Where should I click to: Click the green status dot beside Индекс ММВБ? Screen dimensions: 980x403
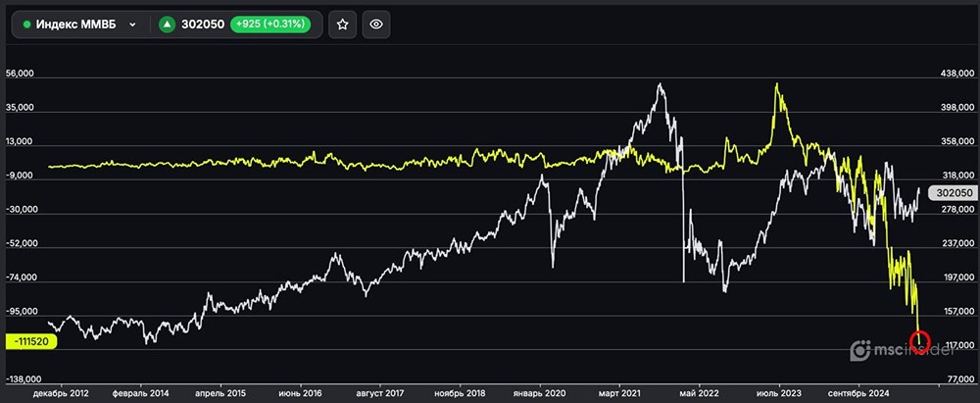pyautogui.click(x=26, y=25)
